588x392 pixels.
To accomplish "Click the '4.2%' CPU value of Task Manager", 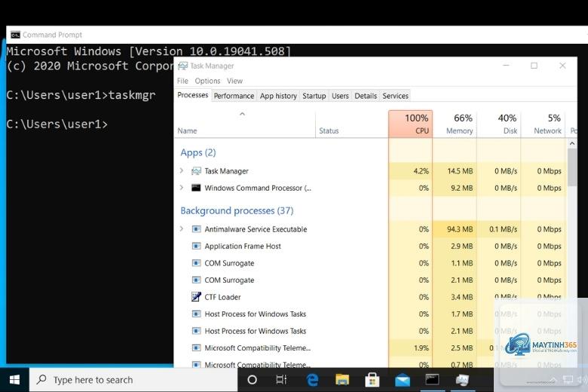I will coord(421,171).
